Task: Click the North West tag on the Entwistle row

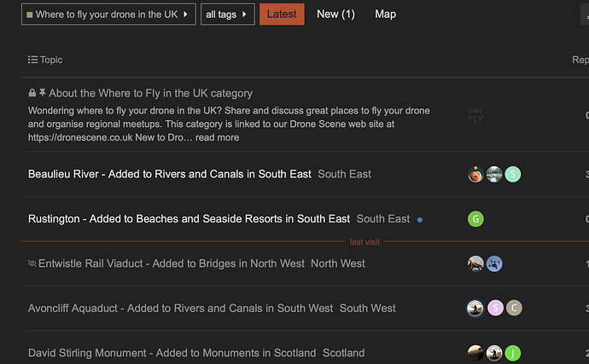Action: [338, 263]
